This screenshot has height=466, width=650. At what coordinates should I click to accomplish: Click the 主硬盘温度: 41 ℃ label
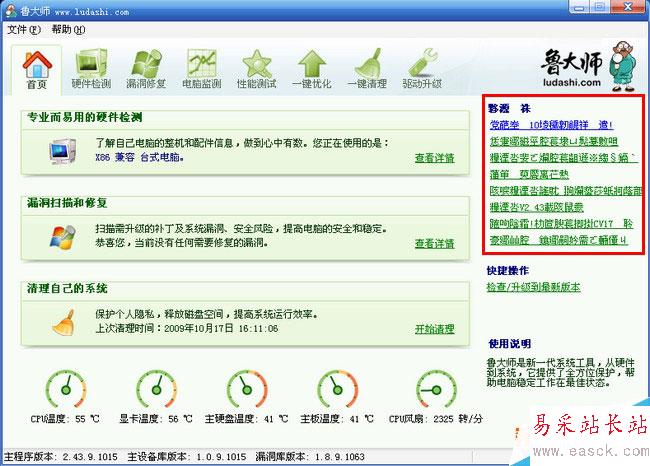tap(247, 419)
